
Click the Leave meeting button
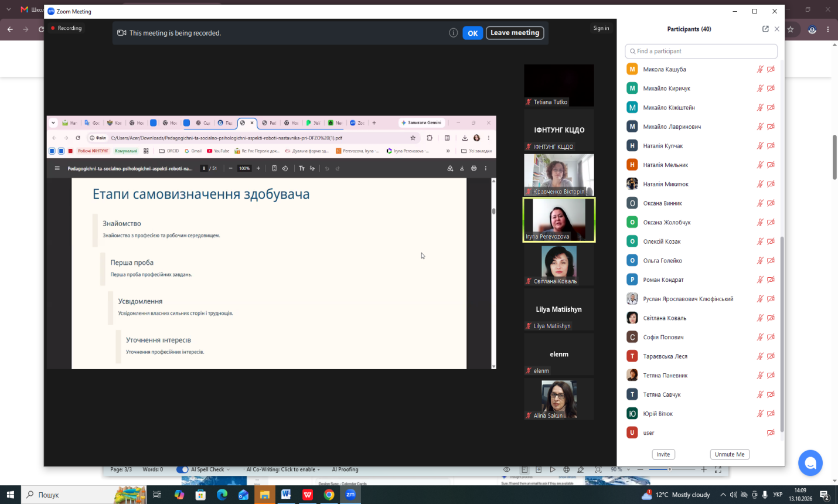click(x=515, y=33)
